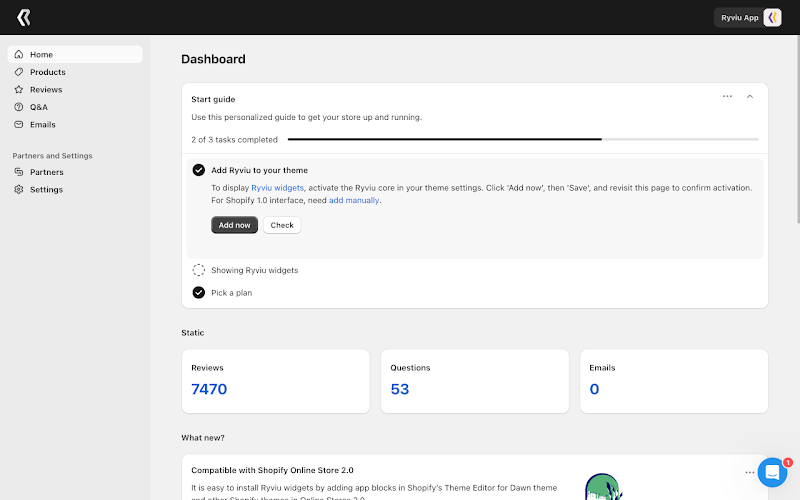Follow the add manually link
800x500 pixels.
pyautogui.click(x=354, y=200)
